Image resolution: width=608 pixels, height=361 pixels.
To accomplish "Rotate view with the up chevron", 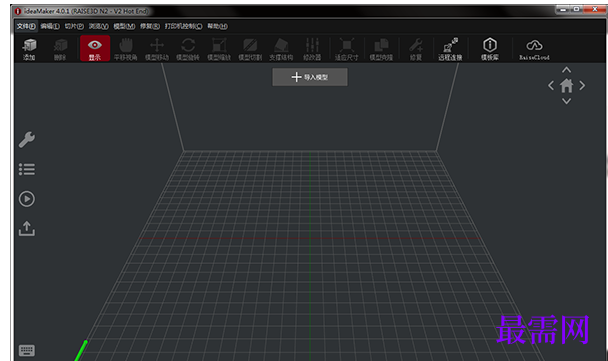I will 567,70.
